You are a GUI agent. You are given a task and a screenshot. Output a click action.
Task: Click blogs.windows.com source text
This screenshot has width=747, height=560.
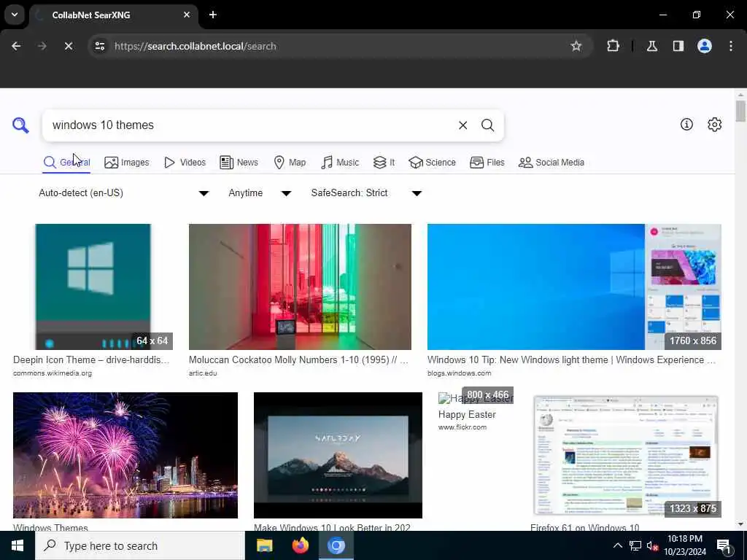pos(459,373)
